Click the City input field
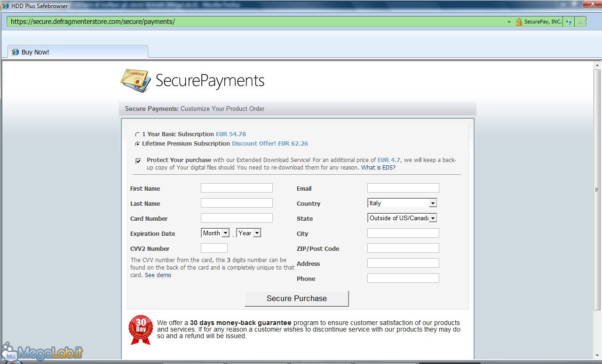This screenshot has width=602, height=364. (403, 233)
